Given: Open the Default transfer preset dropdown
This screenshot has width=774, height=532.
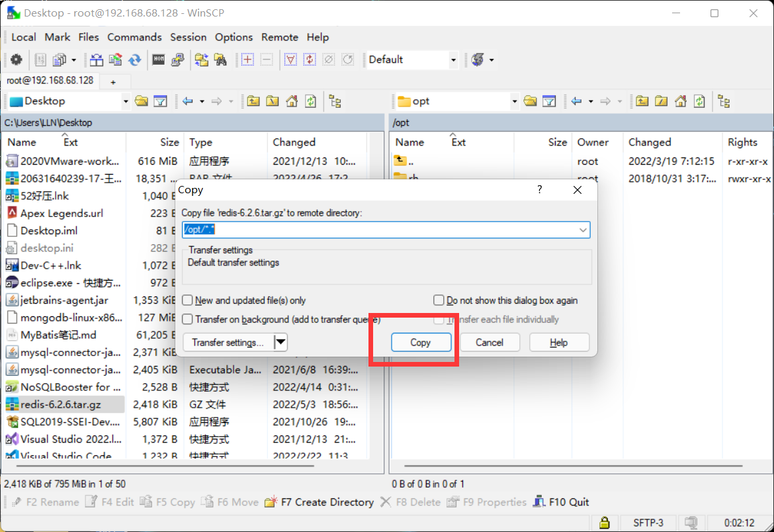Looking at the screenshot, I should [452, 60].
